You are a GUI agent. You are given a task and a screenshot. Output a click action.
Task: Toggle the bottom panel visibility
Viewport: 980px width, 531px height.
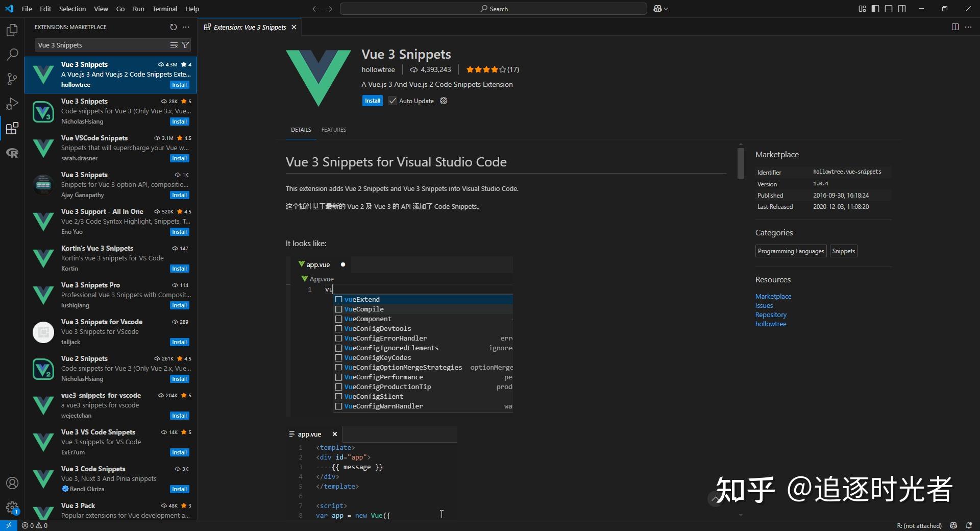pyautogui.click(x=889, y=9)
